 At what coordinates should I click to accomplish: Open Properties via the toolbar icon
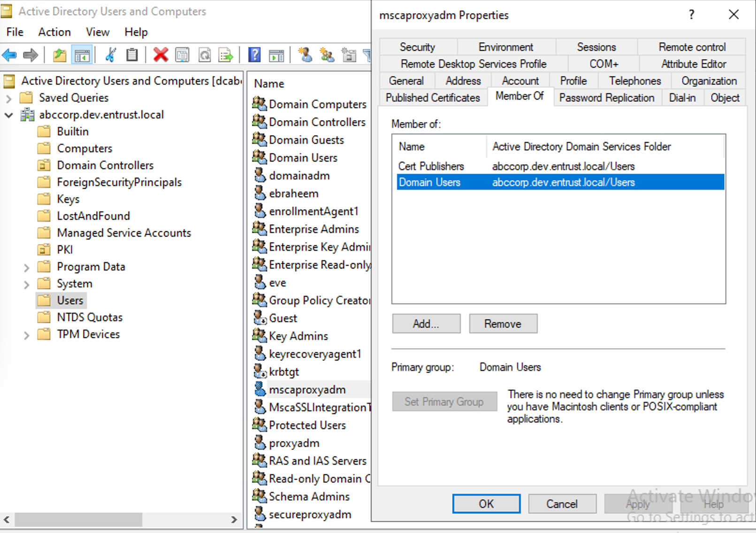182,55
